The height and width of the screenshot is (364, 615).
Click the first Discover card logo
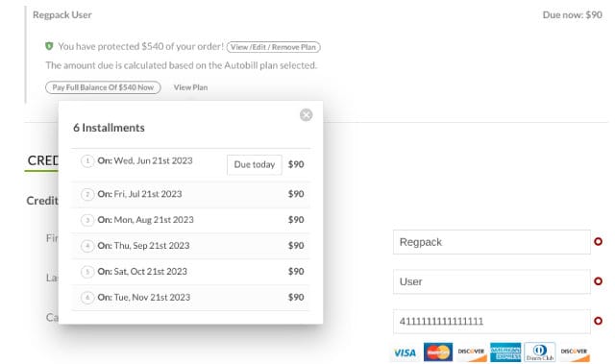pos(472,352)
